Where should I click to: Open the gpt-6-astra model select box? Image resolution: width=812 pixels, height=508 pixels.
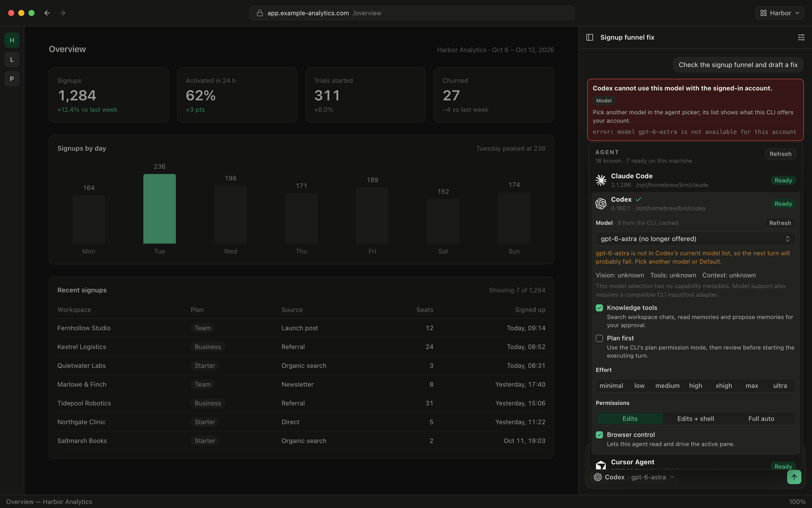click(x=695, y=239)
